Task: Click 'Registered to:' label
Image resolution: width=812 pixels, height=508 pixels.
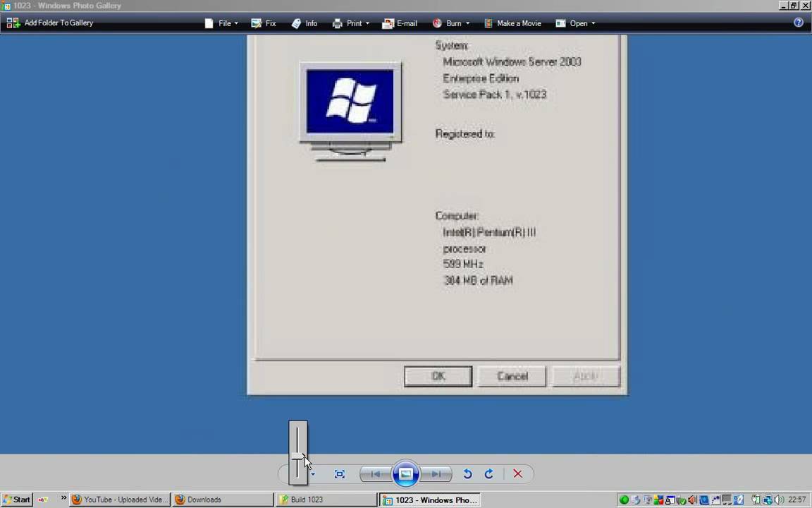Action: (465, 134)
